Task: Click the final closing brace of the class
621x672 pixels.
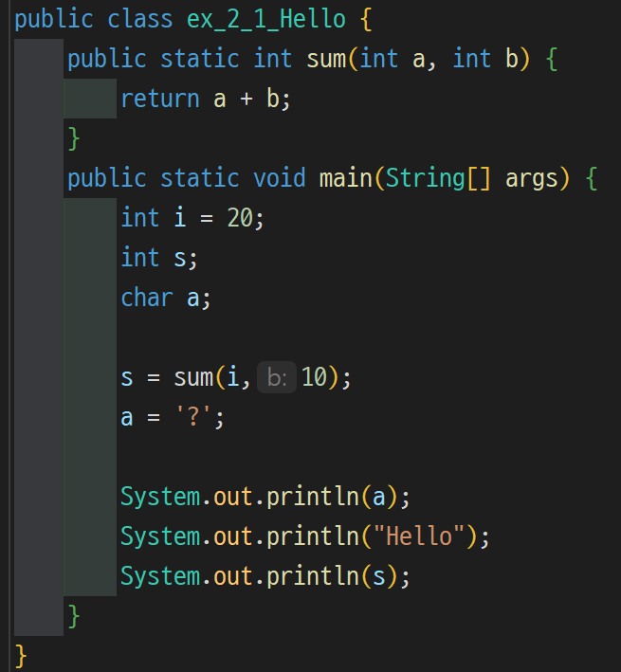Action: [21, 656]
